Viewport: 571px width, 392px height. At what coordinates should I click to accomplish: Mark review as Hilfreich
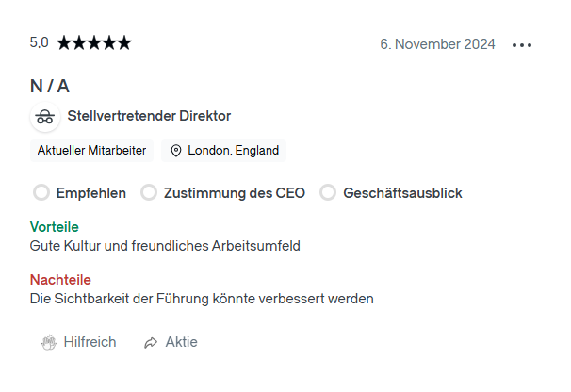78,342
